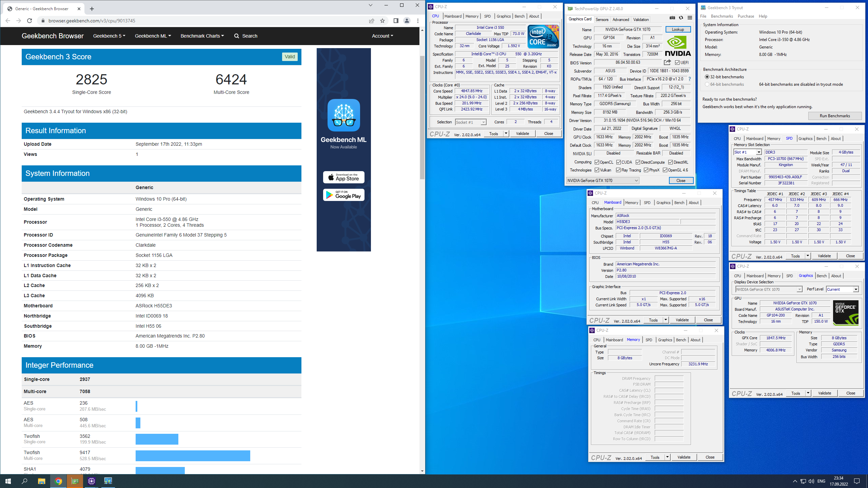Open the Geekbench ML navbar dropdown

coord(153,36)
